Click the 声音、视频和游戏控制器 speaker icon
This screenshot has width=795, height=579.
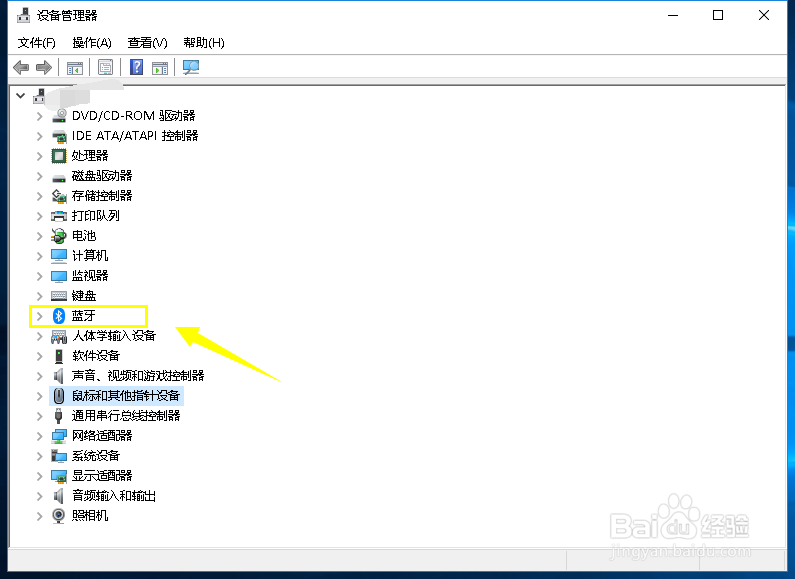(59, 376)
